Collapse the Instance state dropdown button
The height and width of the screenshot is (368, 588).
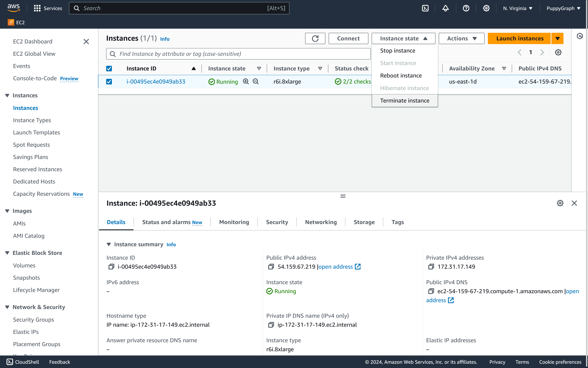point(403,38)
